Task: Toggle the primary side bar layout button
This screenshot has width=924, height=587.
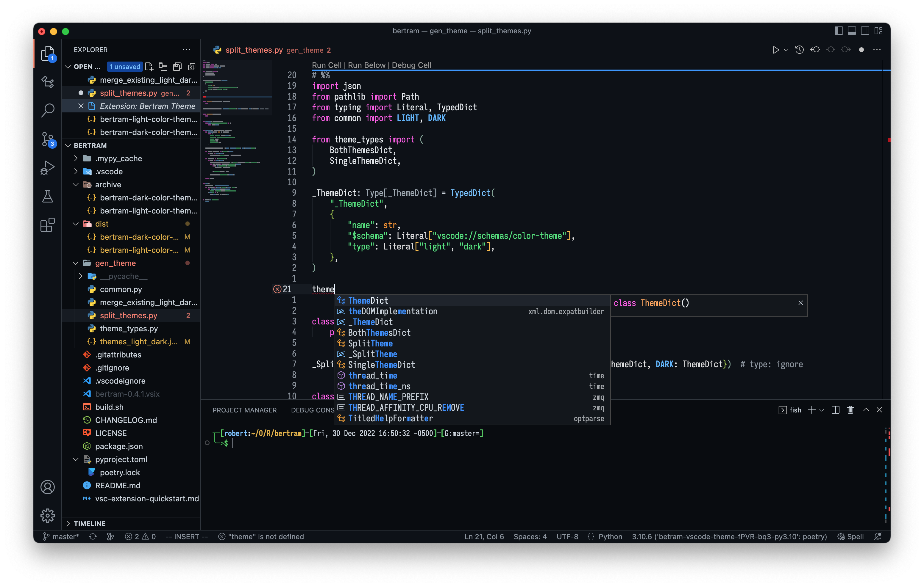Action: (839, 31)
